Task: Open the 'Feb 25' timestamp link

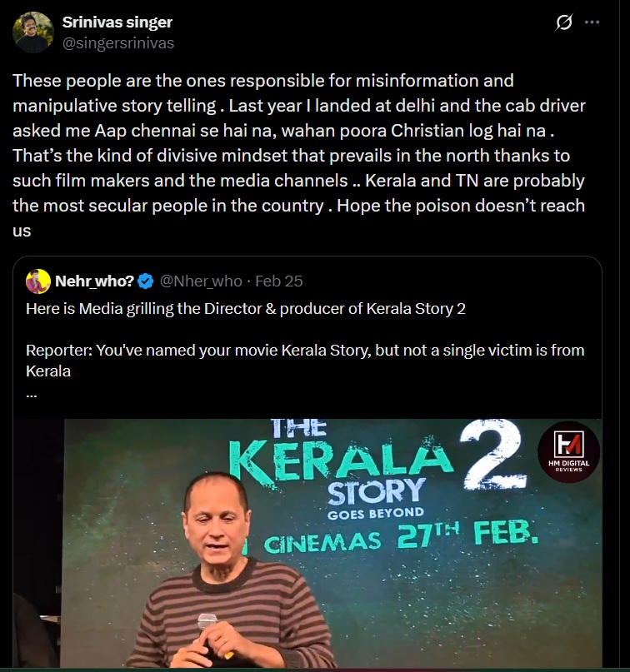Action: click(278, 281)
